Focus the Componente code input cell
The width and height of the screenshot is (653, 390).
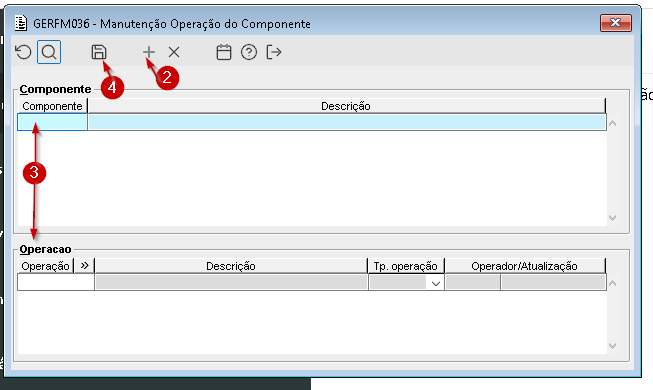click(52, 122)
